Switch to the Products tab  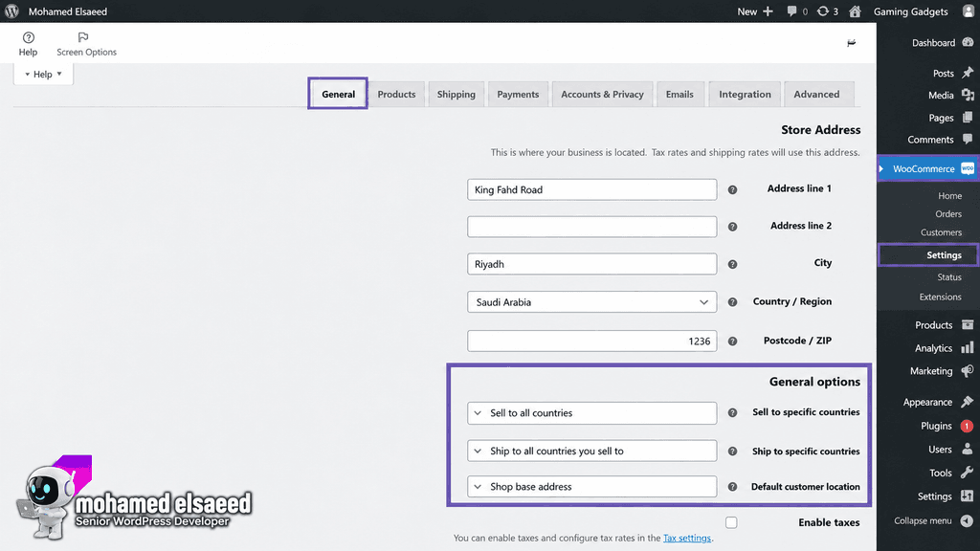396,95
